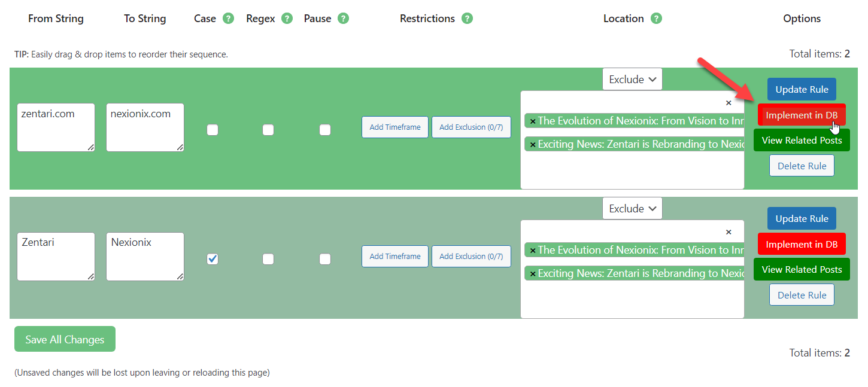The height and width of the screenshot is (387, 868).
Task: Clear all location tags in Zentari rule
Action: pos(729,232)
